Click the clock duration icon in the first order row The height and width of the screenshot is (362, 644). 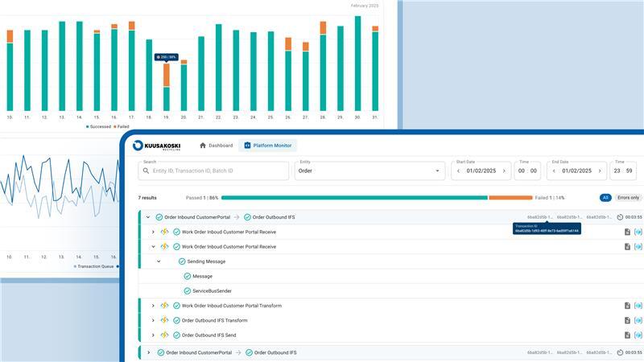click(620, 217)
